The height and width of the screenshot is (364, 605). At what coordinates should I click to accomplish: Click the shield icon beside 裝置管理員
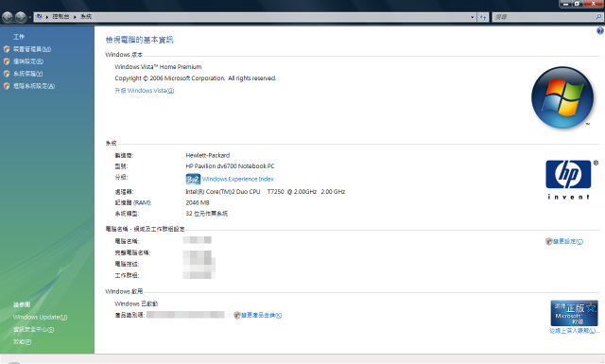[x=7, y=49]
